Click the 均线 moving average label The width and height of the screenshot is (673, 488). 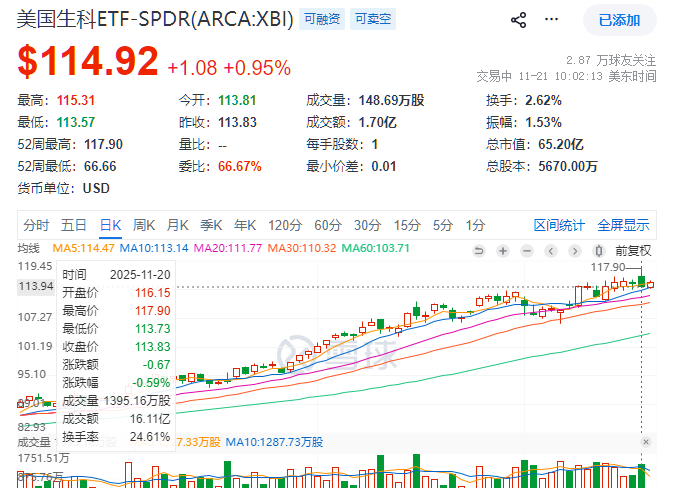click(x=29, y=248)
